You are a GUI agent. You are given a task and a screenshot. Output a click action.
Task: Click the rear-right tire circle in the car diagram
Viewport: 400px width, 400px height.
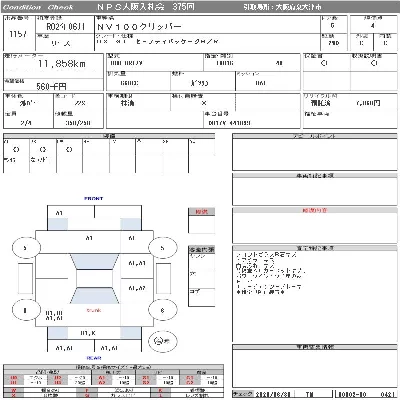coord(162,310)
